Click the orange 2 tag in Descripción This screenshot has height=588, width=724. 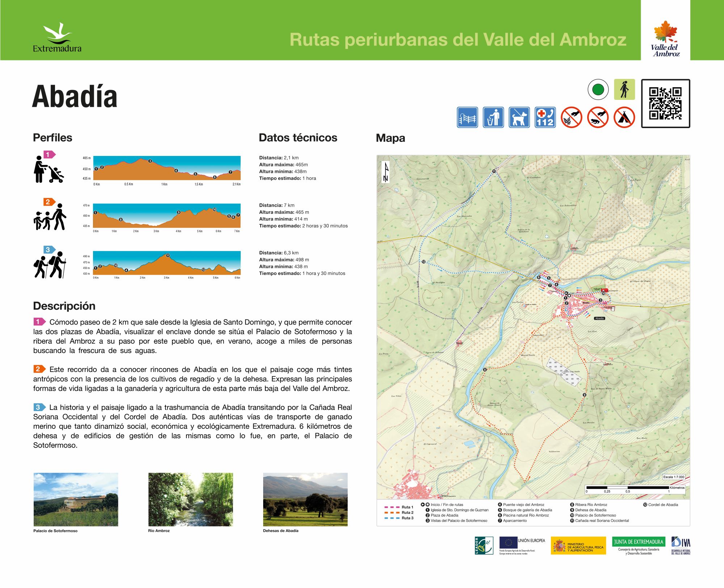tap(39, 369)
